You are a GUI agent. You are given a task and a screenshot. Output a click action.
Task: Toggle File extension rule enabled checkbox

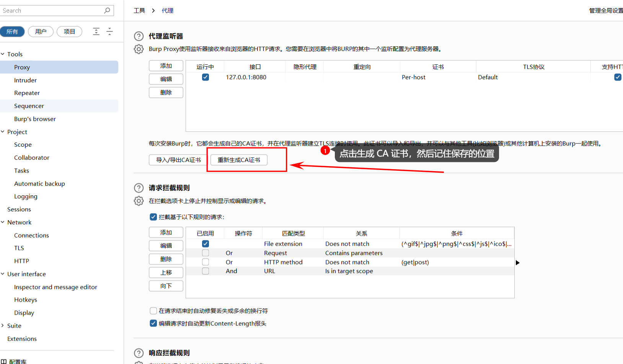[205, 244]
